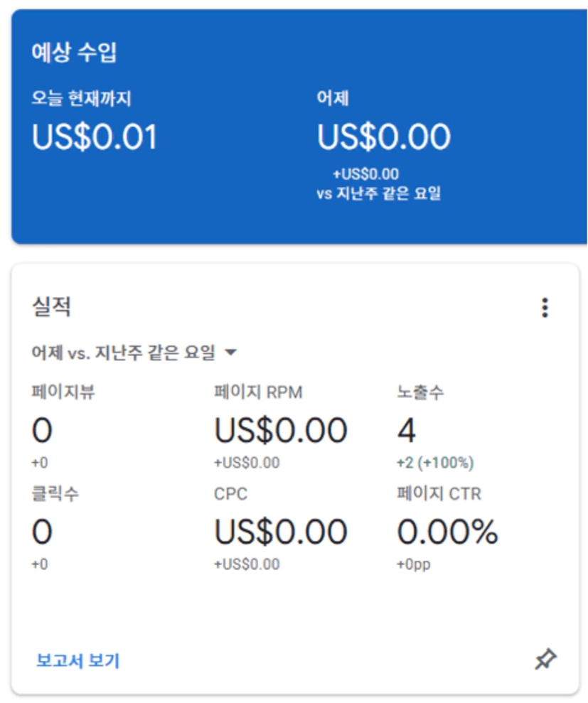
Task: Click today's earnings US$0.01 amount
Action: pos(95,136)
